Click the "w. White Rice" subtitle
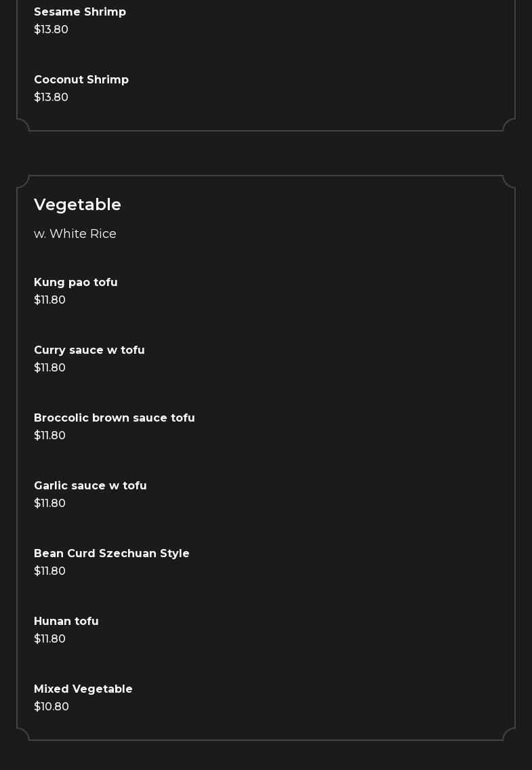 click(x=75, y=234)
